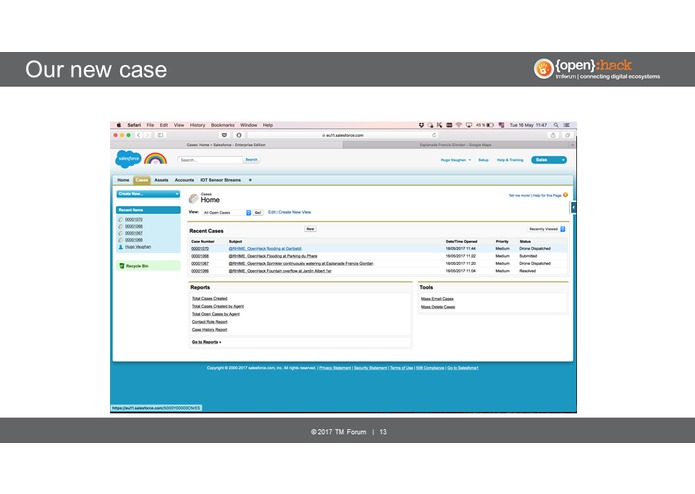This screenshot has height=494, width=695.
Task: Toggle the Safari sidebar button
Action: 160,135
